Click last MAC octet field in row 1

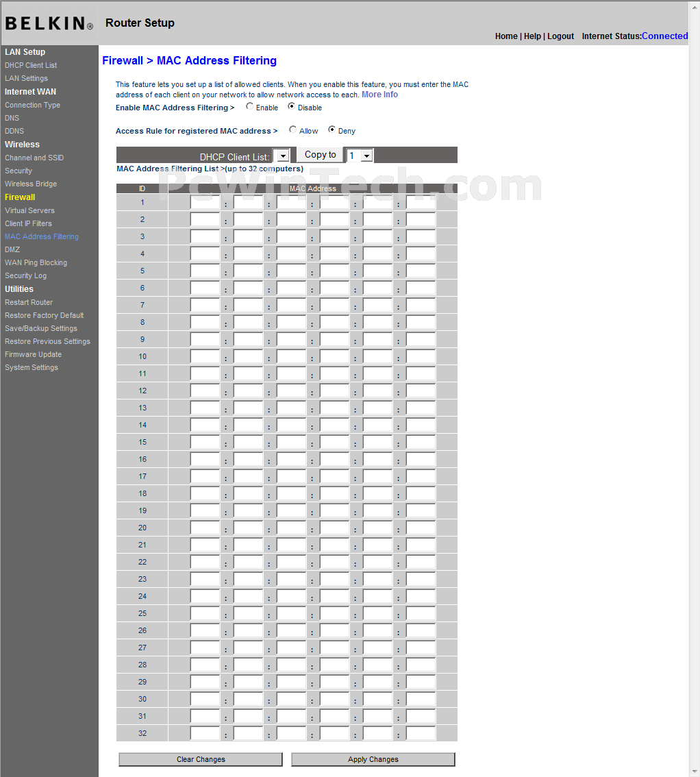point(421,203)
